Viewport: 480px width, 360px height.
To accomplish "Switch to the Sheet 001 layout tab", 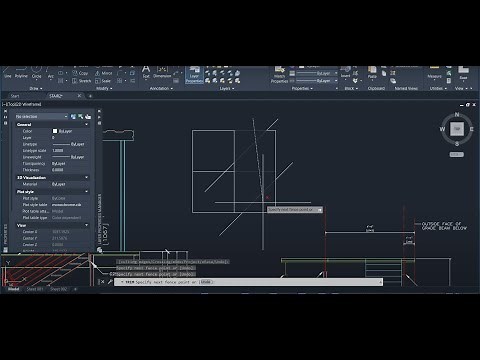I will pos(35,289).
